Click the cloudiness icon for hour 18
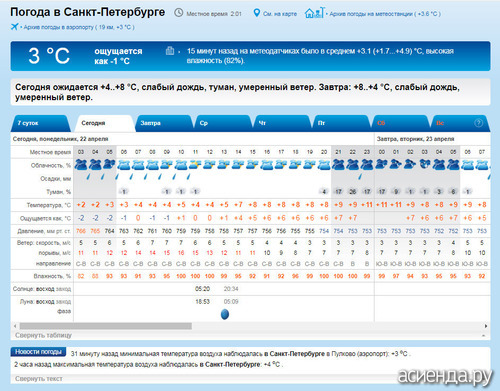Screen dimensions: 500x391 click(x=295, y=165)
